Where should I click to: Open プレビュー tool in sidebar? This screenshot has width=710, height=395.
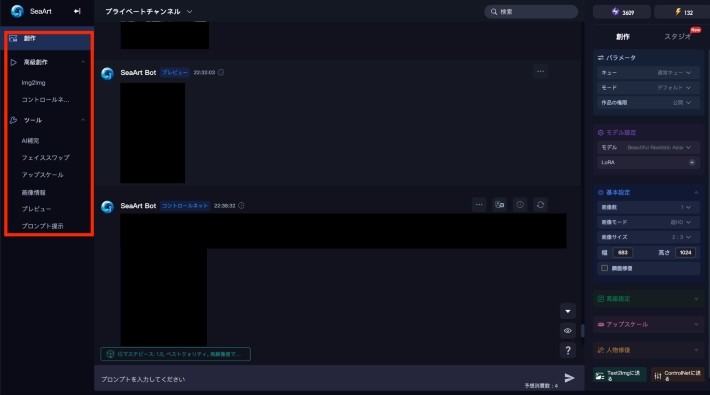[x=36, y=209]
